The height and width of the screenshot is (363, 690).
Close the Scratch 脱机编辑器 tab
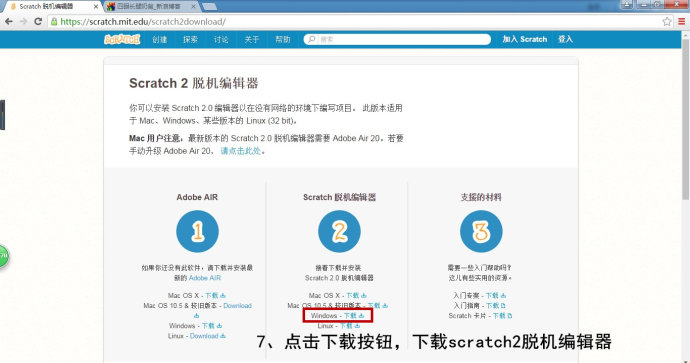point(96,7)
